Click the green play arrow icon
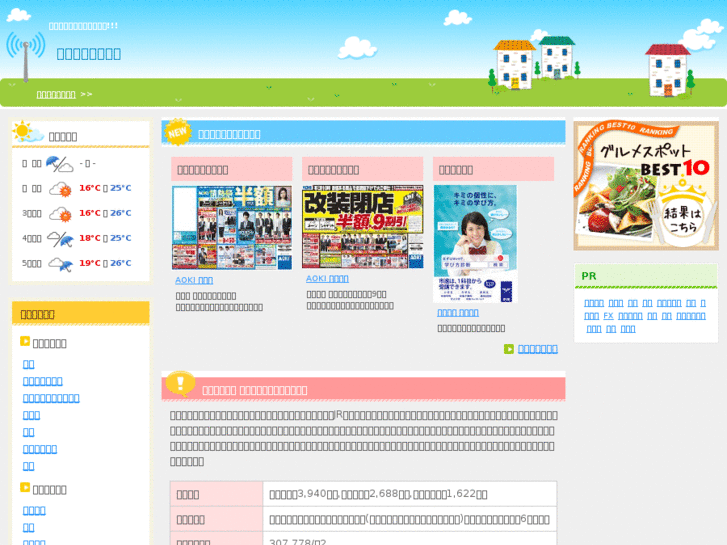 click(509, 349)
